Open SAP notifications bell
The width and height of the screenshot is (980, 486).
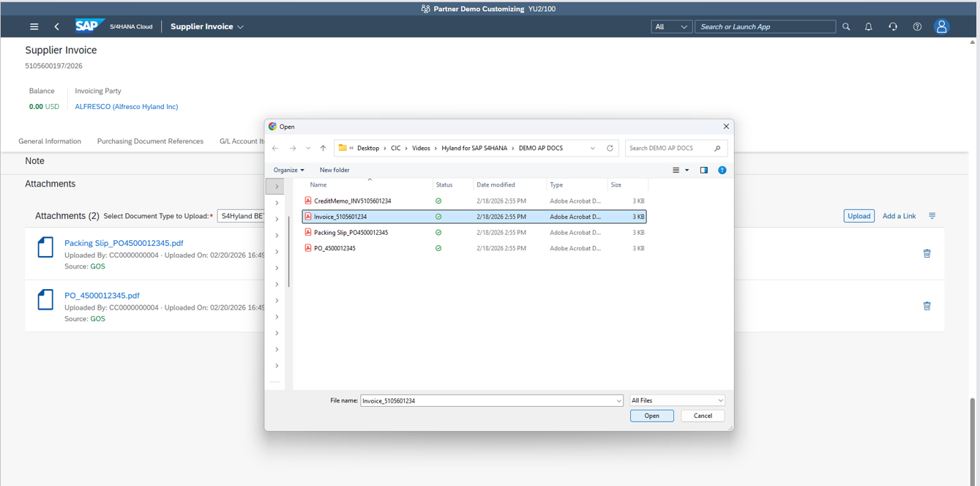[869, 26]
